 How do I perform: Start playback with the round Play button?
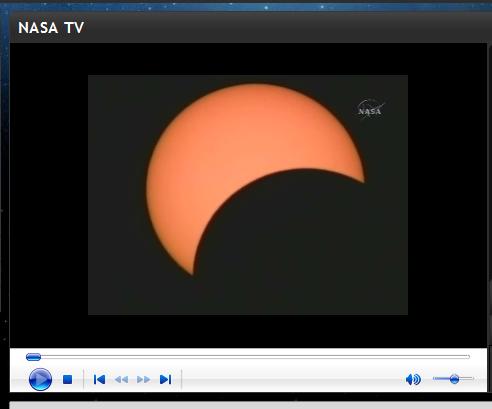pos(40,379)
